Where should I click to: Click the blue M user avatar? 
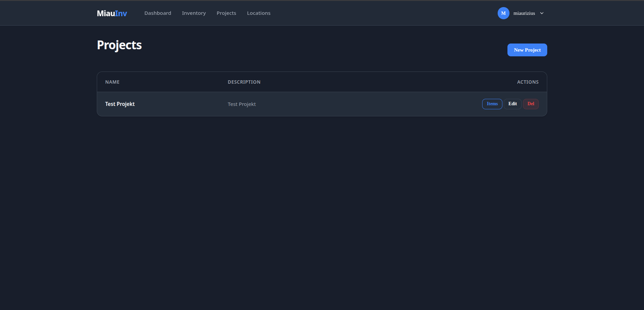click(x=503, y=13)
